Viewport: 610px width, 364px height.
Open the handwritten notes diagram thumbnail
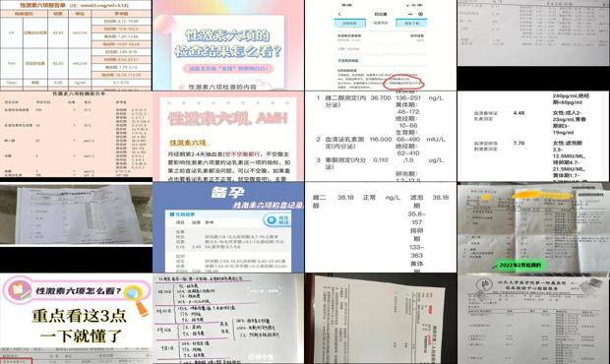(x=228, y=319)
